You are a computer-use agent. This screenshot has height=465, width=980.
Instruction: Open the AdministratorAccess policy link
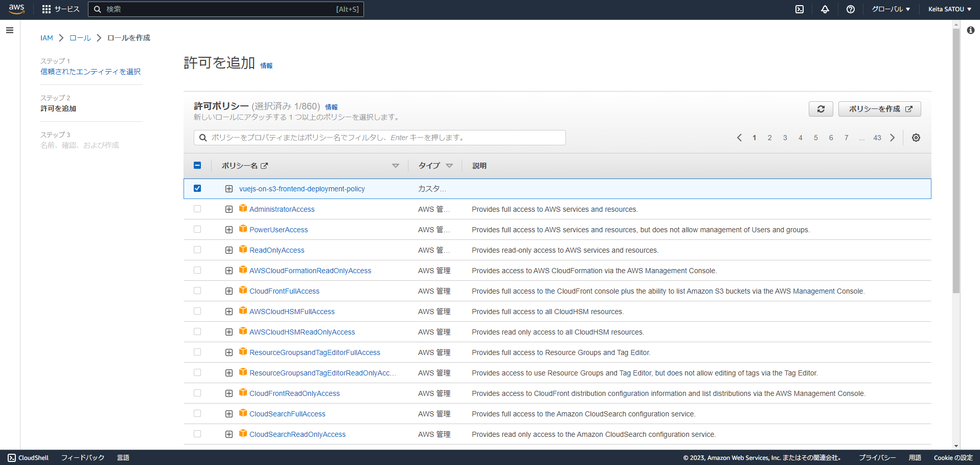click(x=282, y=209)
